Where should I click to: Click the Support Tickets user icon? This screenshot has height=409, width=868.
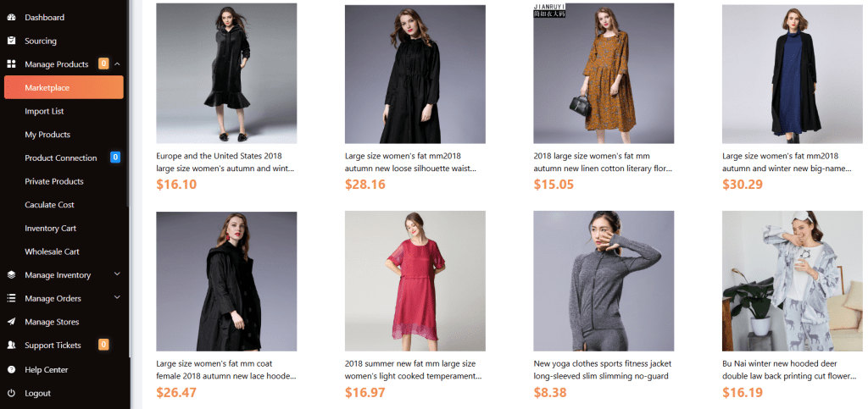[11, 345]
